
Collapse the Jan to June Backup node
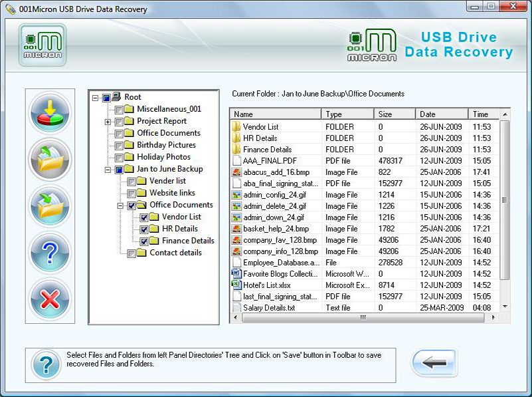(108, 170)
